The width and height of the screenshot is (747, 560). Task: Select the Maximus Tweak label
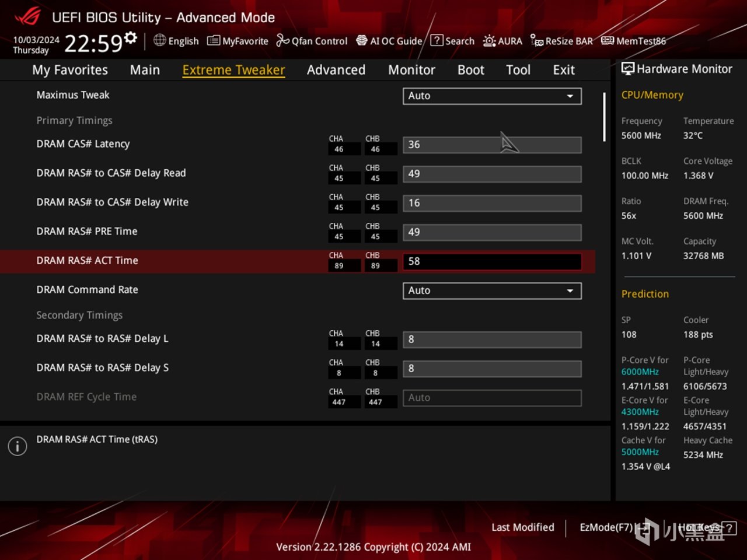73,95
